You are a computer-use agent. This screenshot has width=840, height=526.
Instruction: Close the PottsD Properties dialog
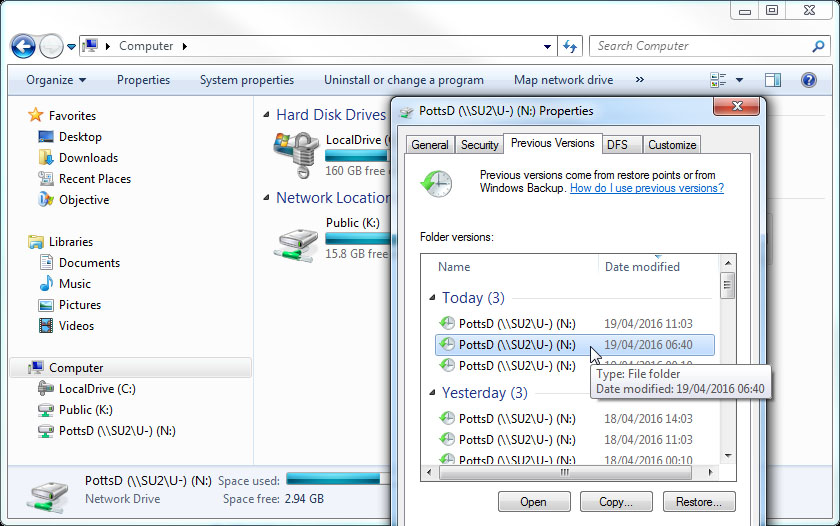(x=737, y=106)
